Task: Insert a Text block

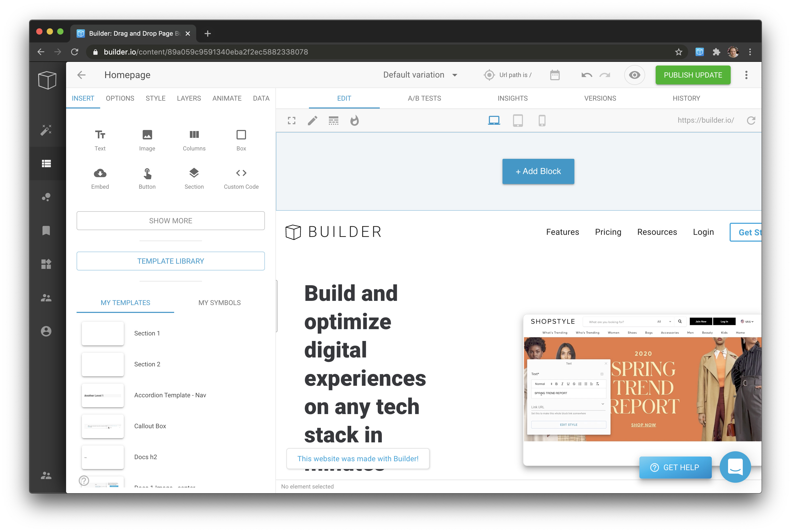Action: pyautogui.click(x=100, y=140)
